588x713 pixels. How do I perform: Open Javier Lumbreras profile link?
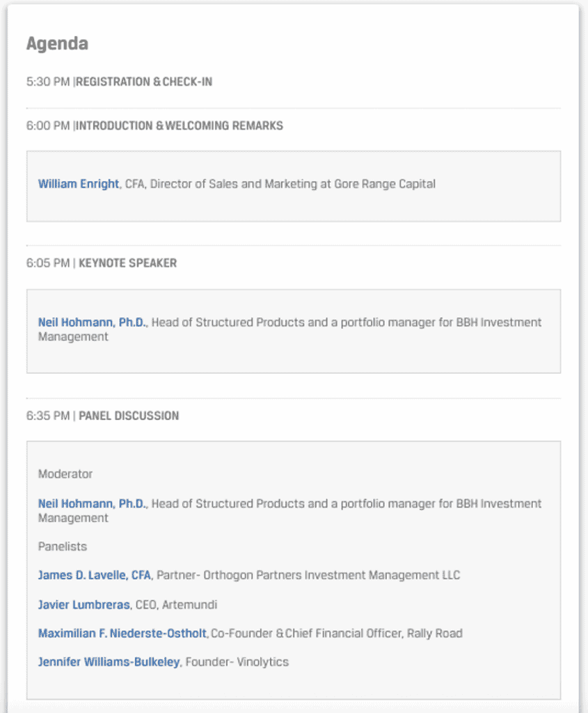click(84, 605)
